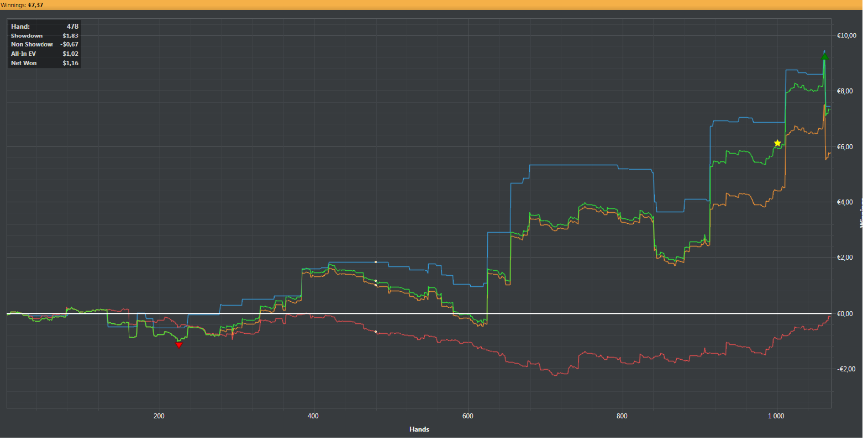The height and width of the screenshot is (441, 868).
Task: Click white data point on red line
Action: pyautogui.click(x=376, y=332)
